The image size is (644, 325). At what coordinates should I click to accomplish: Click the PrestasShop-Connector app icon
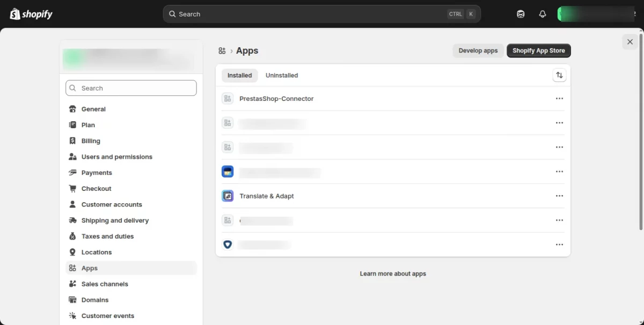tap(228, 99)
